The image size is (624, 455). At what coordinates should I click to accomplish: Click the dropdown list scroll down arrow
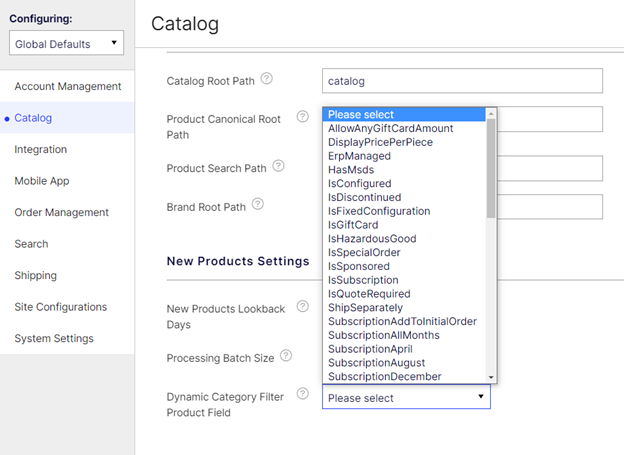tap(491, 377)
